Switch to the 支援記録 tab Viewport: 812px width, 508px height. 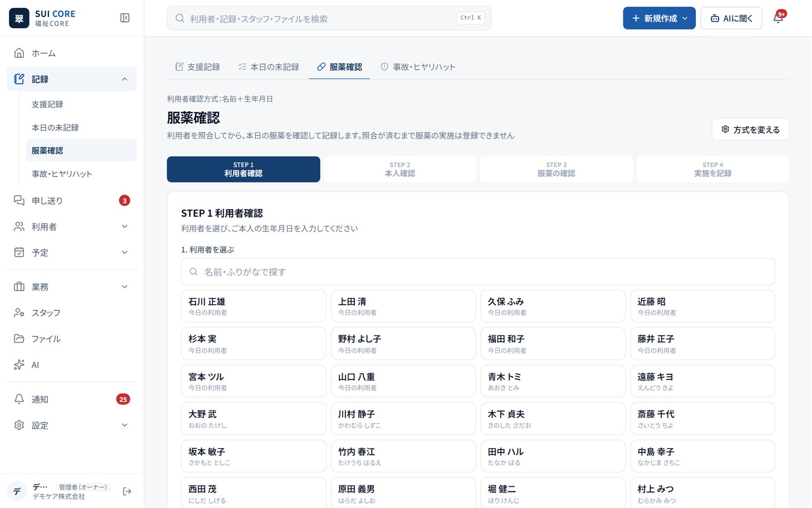(x=197, y=67)
